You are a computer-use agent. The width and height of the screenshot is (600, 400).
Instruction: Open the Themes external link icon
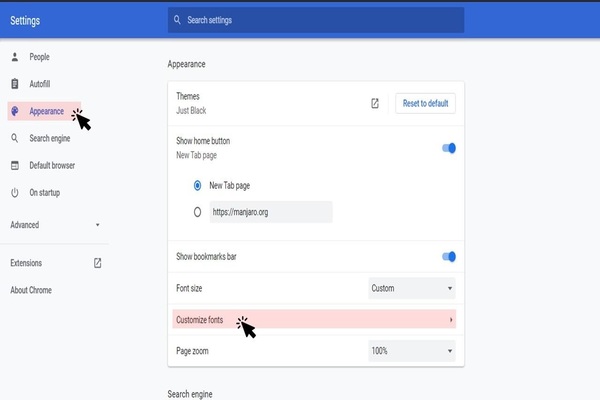click(375, 103)
